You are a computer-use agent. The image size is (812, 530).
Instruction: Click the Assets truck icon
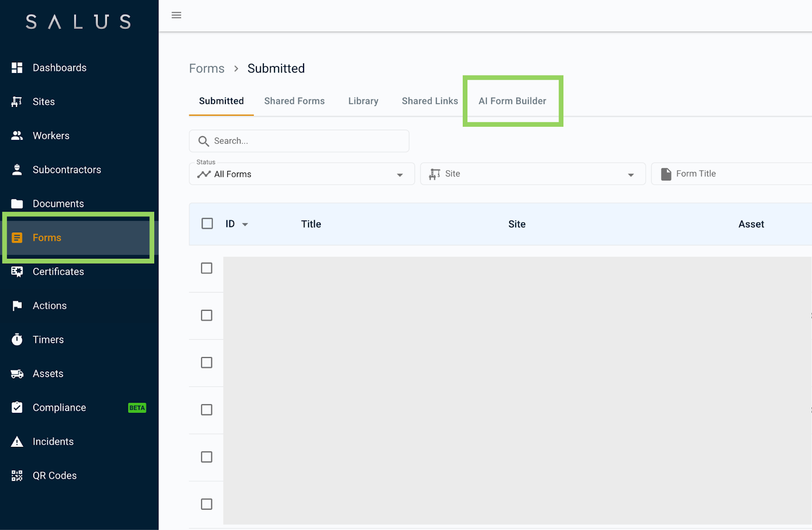17,373
